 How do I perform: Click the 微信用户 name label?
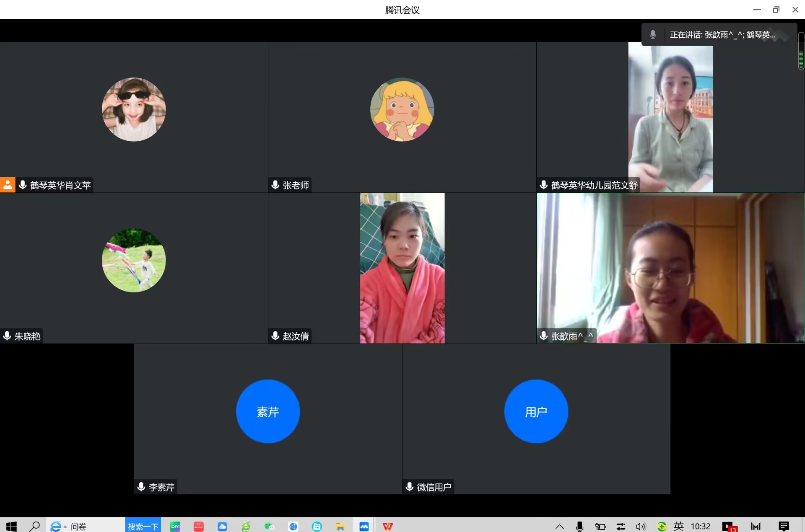[434, 487]
